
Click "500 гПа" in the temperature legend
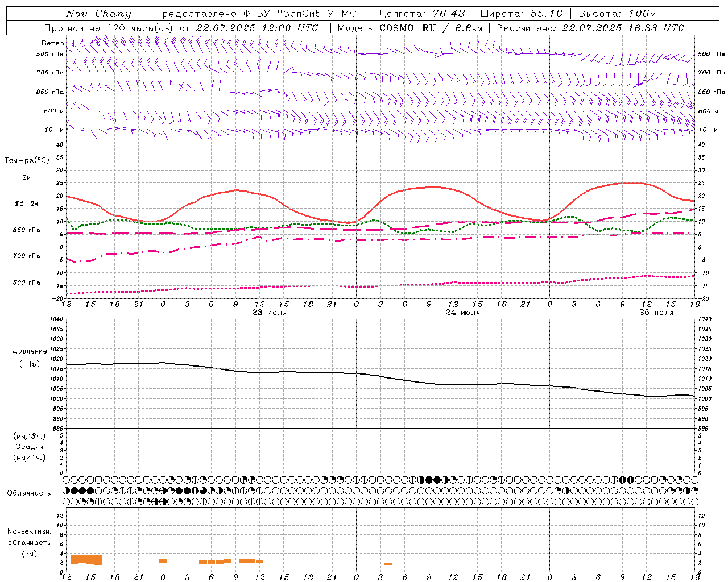27,282
